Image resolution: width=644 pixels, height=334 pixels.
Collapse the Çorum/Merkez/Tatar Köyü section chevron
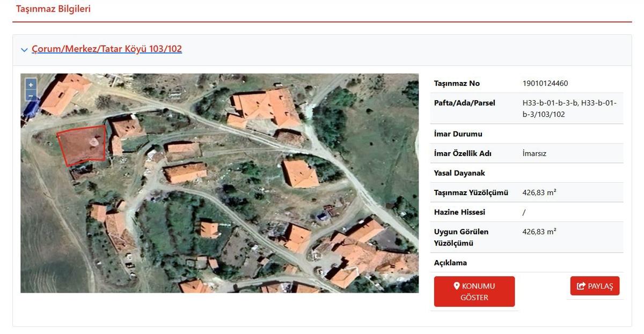point(24,50)
